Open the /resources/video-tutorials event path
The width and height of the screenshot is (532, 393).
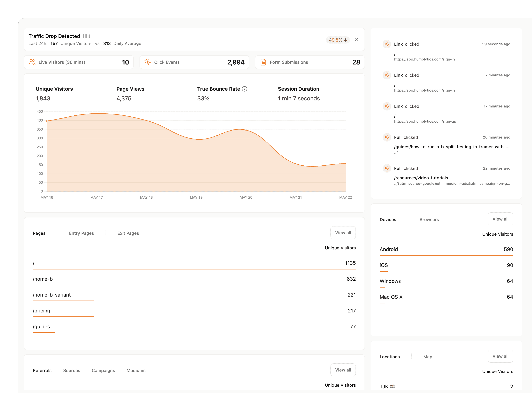pos(421,178)
